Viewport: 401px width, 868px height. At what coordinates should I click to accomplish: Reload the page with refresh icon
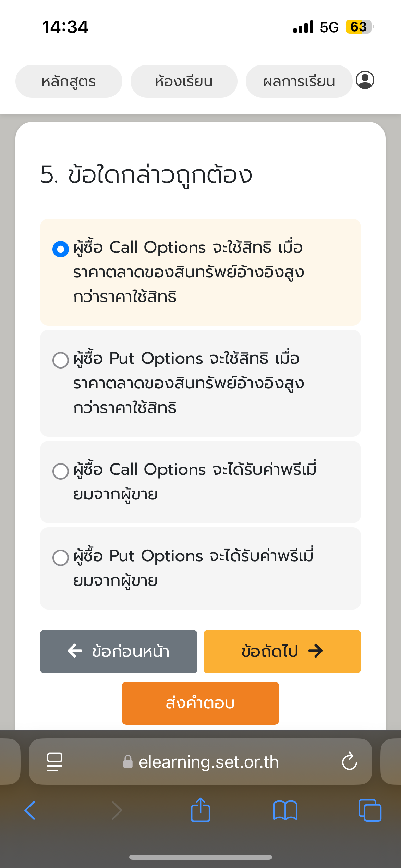tap(349, 762)
